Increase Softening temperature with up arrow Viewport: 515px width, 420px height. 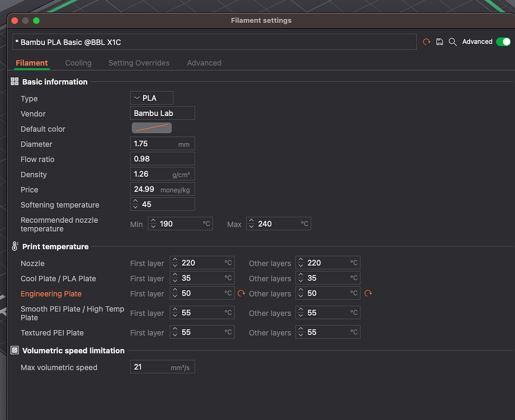pos(136,201)
